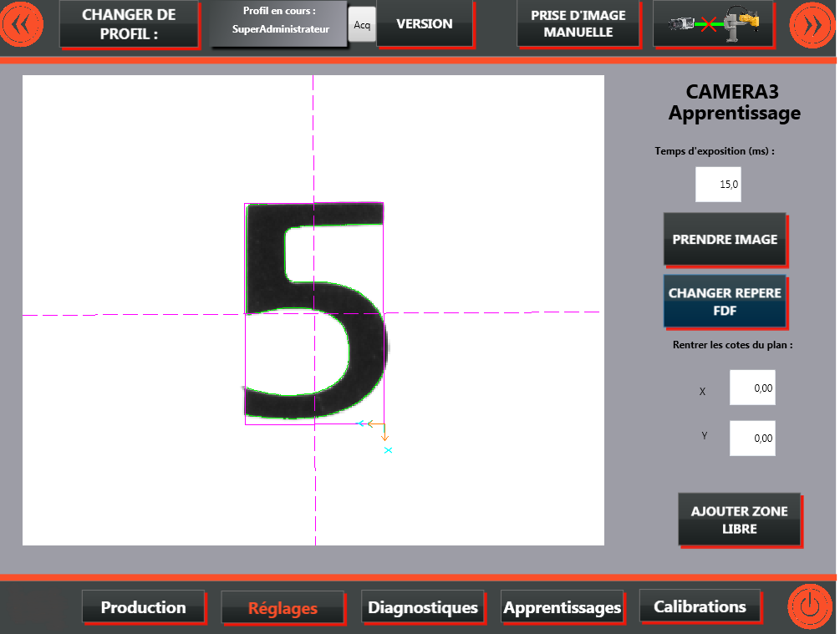Click the CAMERA3 Apprentissage heading

click(734, 102)
